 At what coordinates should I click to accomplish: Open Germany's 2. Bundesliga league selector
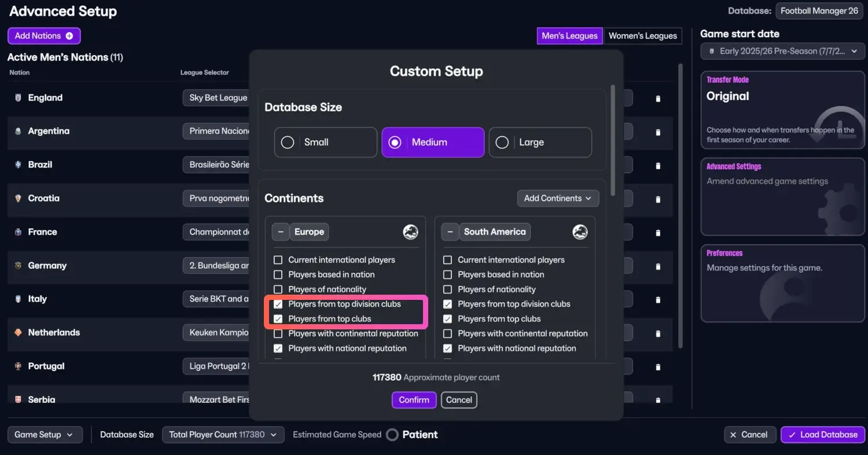coord(216,266)
